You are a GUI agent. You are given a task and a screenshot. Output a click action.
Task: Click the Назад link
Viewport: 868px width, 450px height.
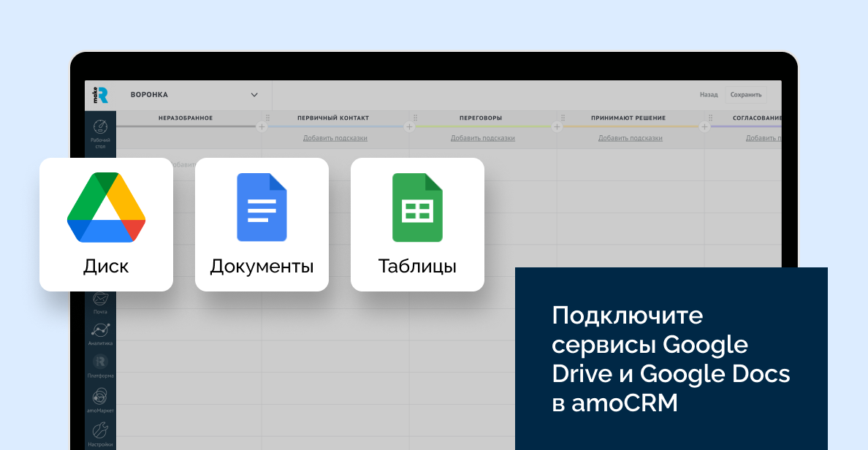709,95
